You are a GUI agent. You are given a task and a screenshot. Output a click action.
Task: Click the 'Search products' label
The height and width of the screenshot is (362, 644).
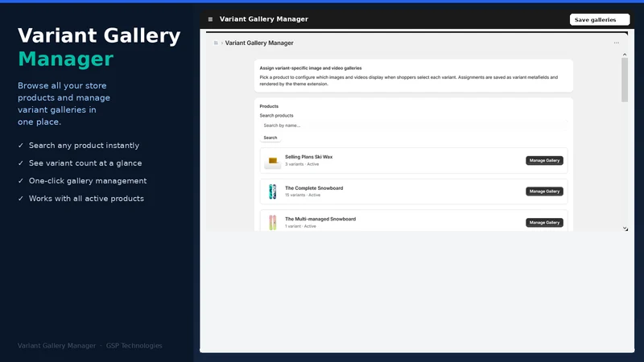[x=276, y=115]
